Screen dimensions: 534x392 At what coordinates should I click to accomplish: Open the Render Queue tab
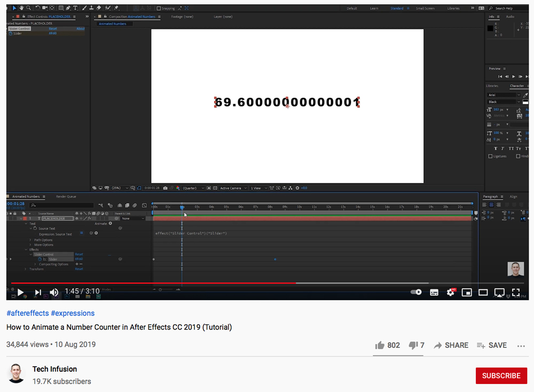pos(66,196)
